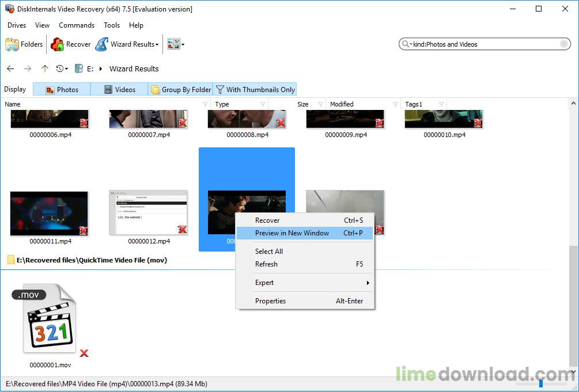Image resolution: width=579 pixels, height=392 pixels.
Task: Click the E: drive icon in path
Action: tap(79, 68)
